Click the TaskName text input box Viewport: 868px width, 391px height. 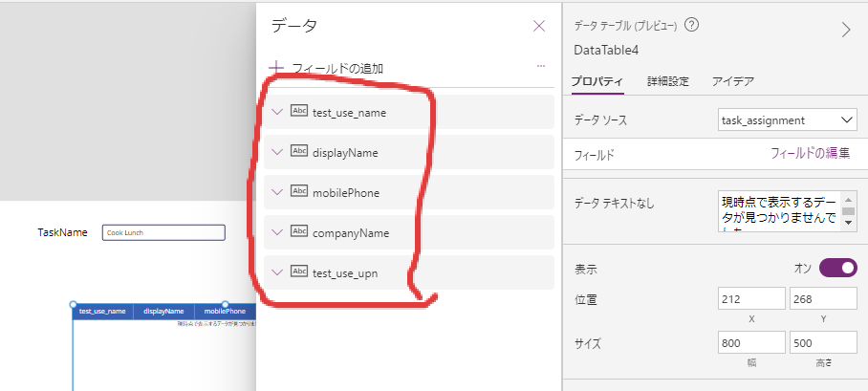pos(163,232)
